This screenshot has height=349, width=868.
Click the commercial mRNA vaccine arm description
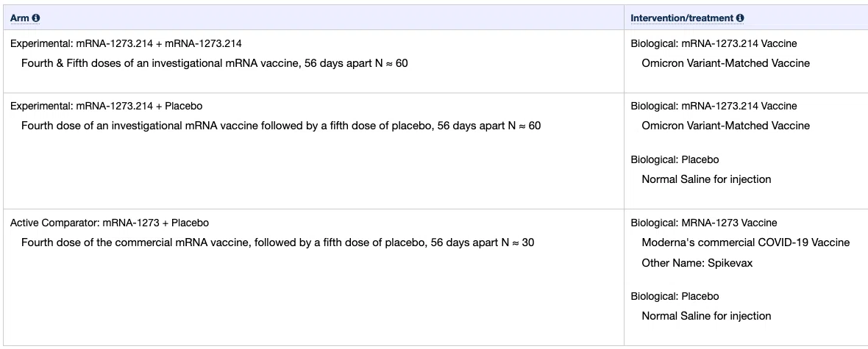coord(277,242)
